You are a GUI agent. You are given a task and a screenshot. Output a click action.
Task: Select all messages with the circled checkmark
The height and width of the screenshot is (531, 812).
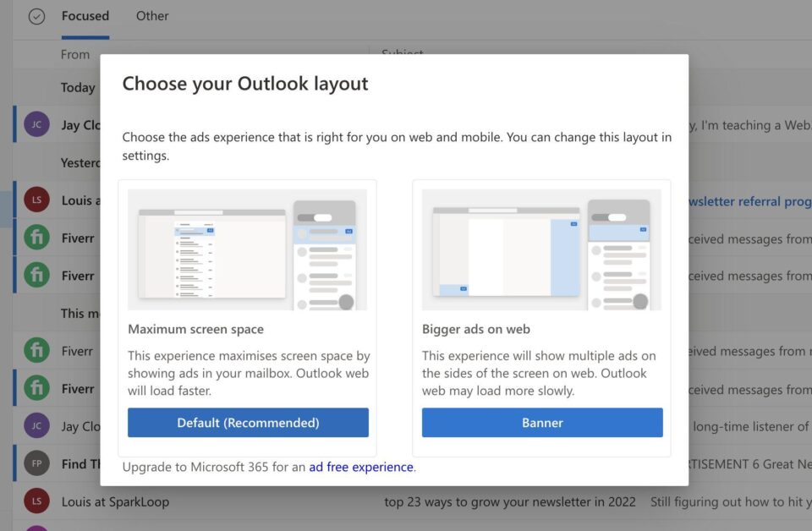click(35, 15)
